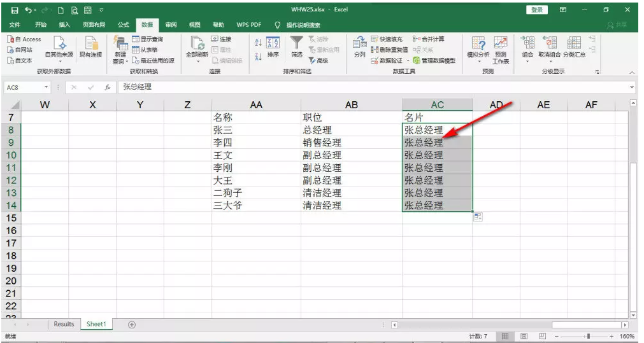Open Text to Columns (分列) tool
This screenshot has width=644, height=343.
360,46
